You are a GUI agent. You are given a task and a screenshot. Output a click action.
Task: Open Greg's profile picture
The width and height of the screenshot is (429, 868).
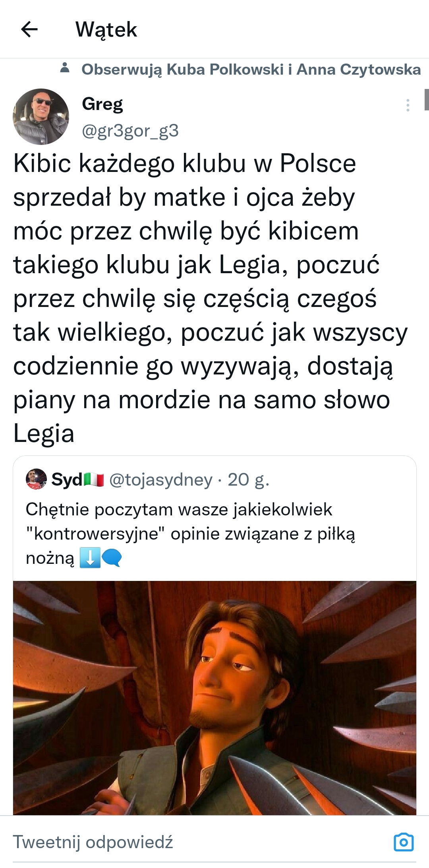[41, 116]
